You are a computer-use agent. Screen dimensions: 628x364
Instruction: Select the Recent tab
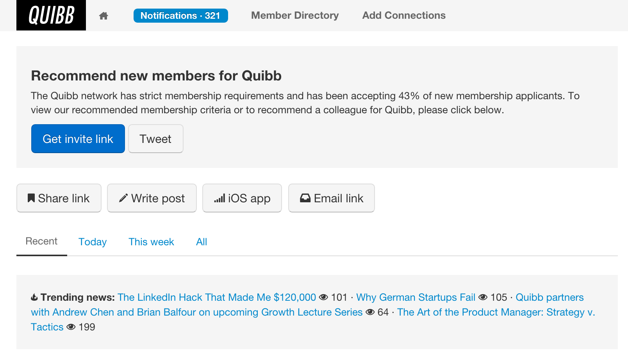[x=41, y=241]
